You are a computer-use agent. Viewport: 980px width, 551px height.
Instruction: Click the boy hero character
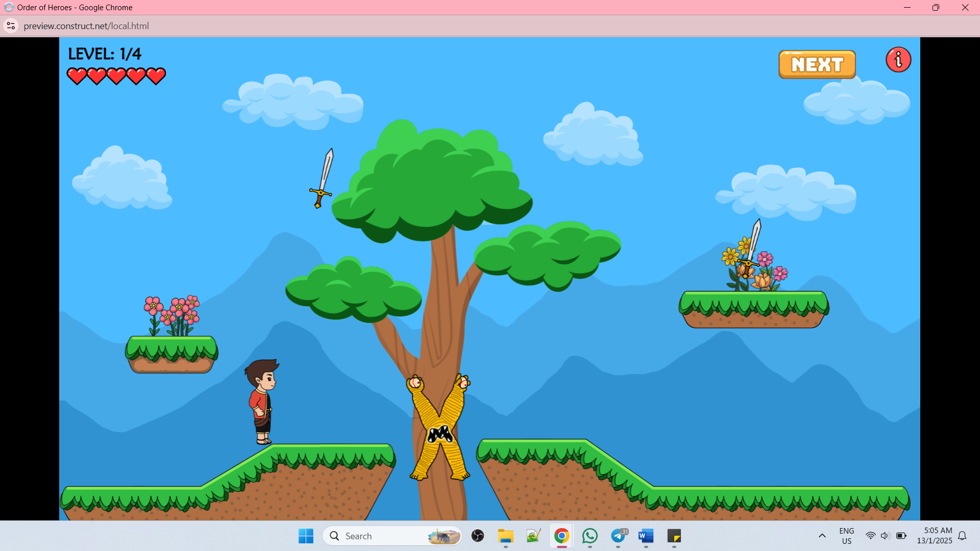pos(262,402)
